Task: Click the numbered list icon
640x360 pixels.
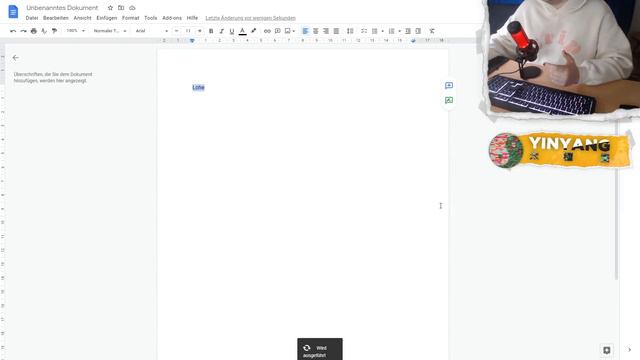Action: point(392,31)
